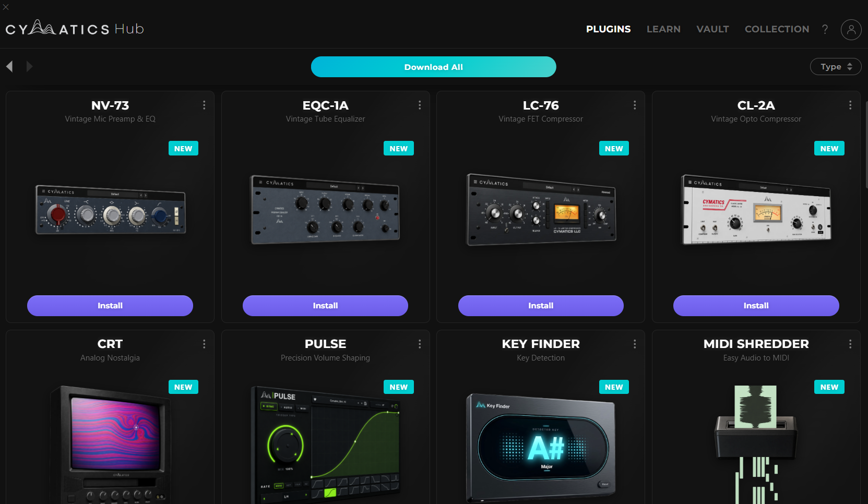Go back with the left arrow

9,66
